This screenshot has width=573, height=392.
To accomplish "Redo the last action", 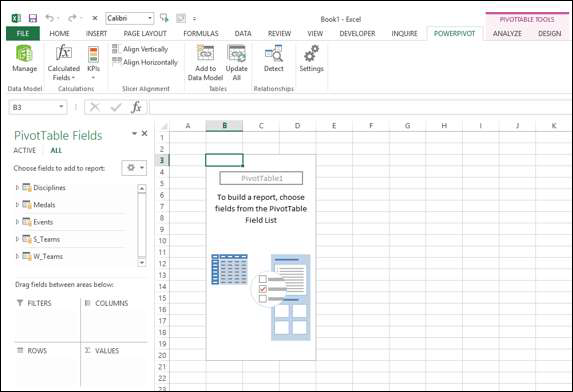I will [x=72, y=18].
